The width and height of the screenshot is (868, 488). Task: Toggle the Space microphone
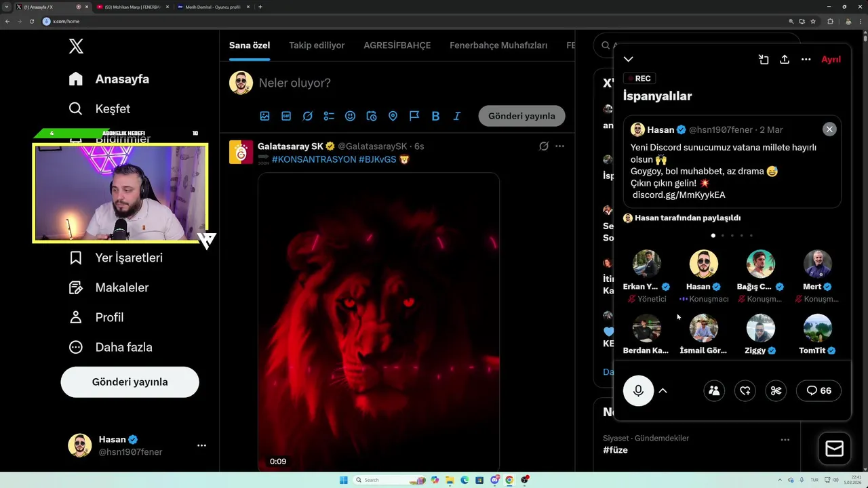point(638,390)
